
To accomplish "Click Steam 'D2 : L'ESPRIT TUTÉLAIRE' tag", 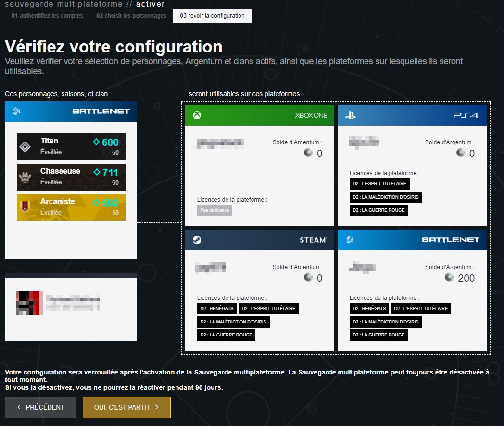I will (268, 308).
